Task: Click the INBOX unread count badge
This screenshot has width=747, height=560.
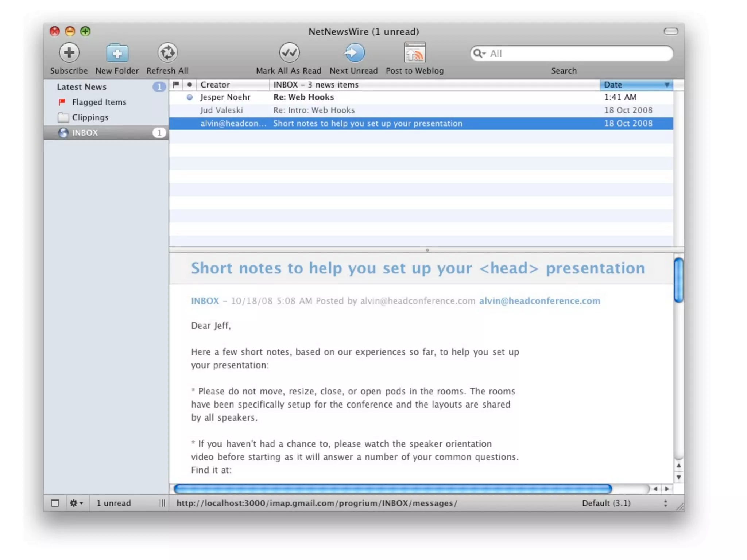Action: [x=159, y=133]
